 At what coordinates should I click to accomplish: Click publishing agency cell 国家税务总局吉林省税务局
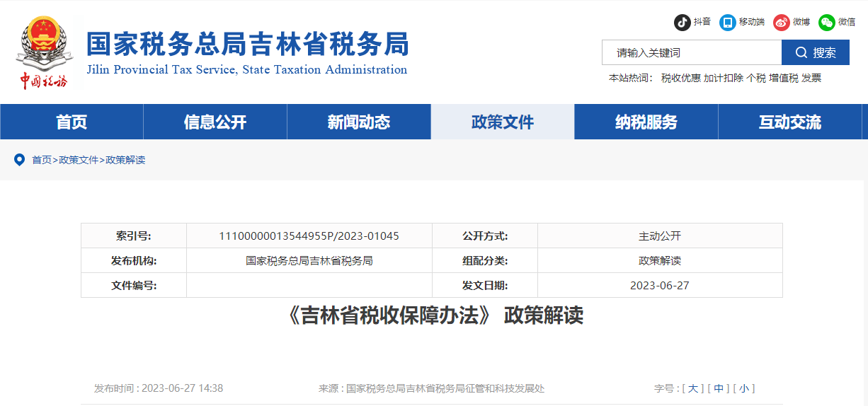(x=309, y=261)
